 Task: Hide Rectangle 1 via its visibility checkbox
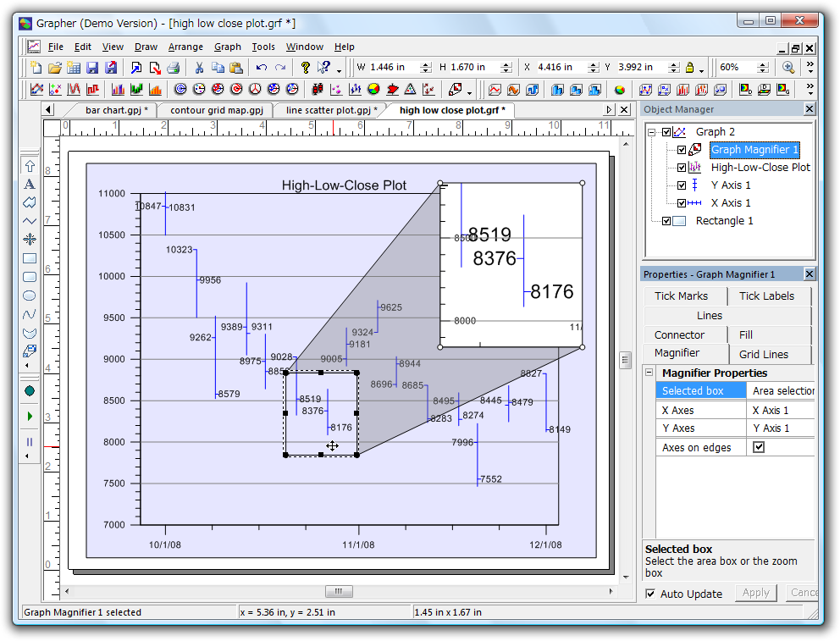tap(666, 221)
